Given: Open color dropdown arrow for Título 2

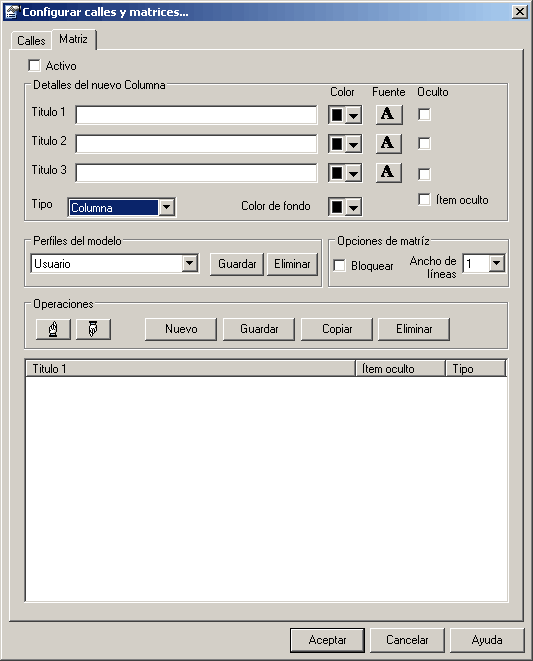Looking at the screenshot, I should pos(353,144).
